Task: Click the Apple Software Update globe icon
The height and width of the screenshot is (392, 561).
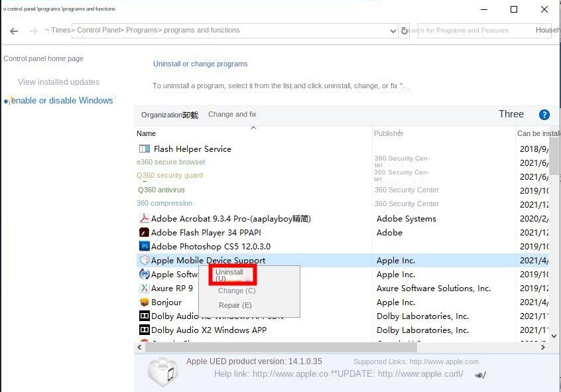Action: click(x=144, y=274)
